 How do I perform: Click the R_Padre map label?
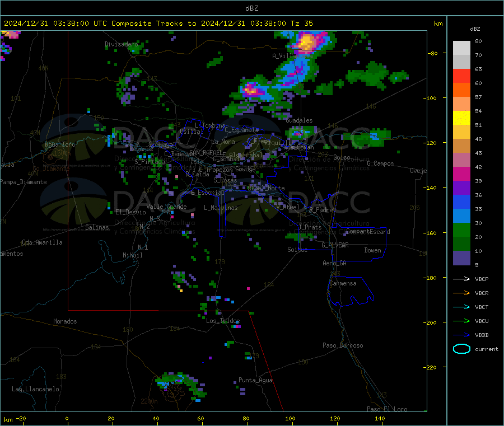point(321,210)
